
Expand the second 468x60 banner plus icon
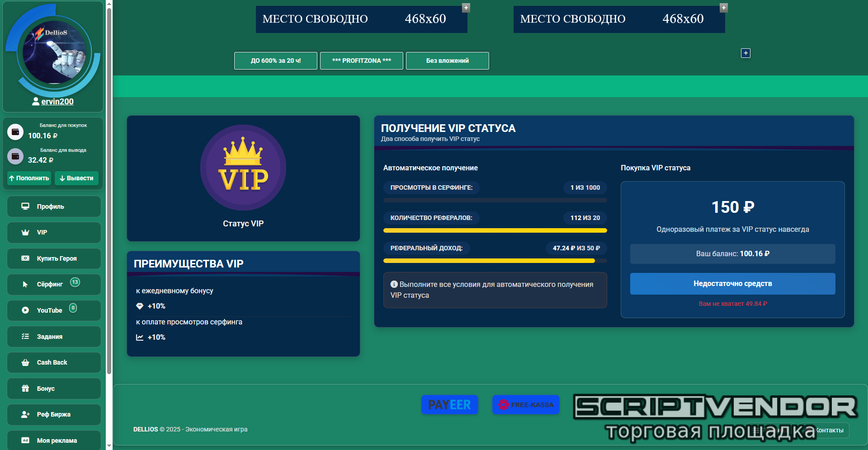[x=724, y=8]
